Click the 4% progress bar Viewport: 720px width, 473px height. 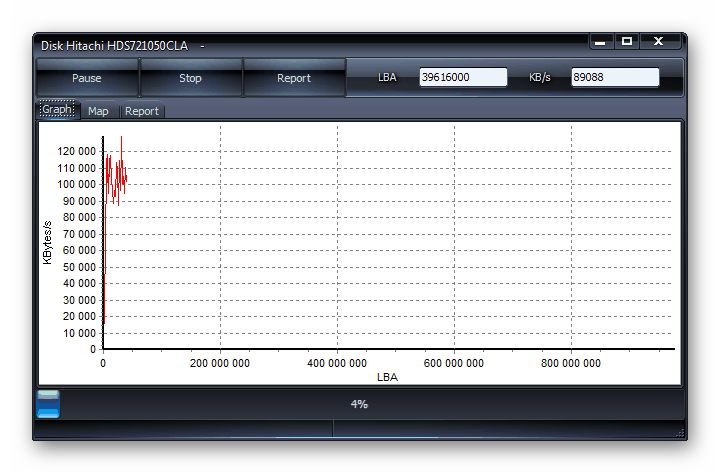(x=360, y=404)
